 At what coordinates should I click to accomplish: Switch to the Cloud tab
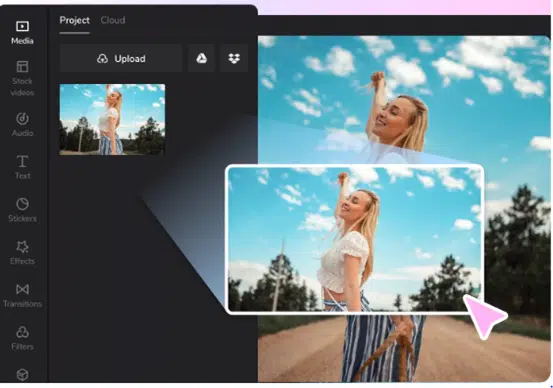(113, 20)
